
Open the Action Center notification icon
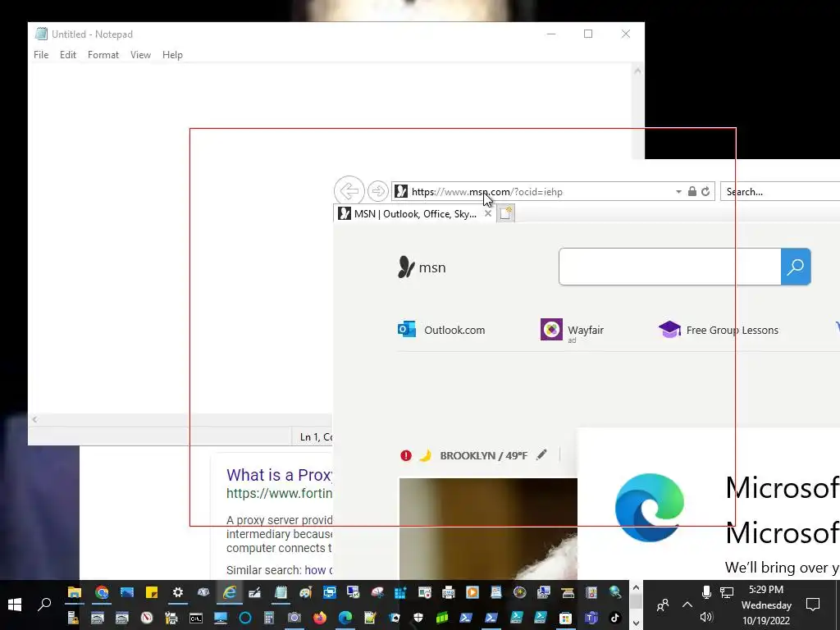click(813, 605)
